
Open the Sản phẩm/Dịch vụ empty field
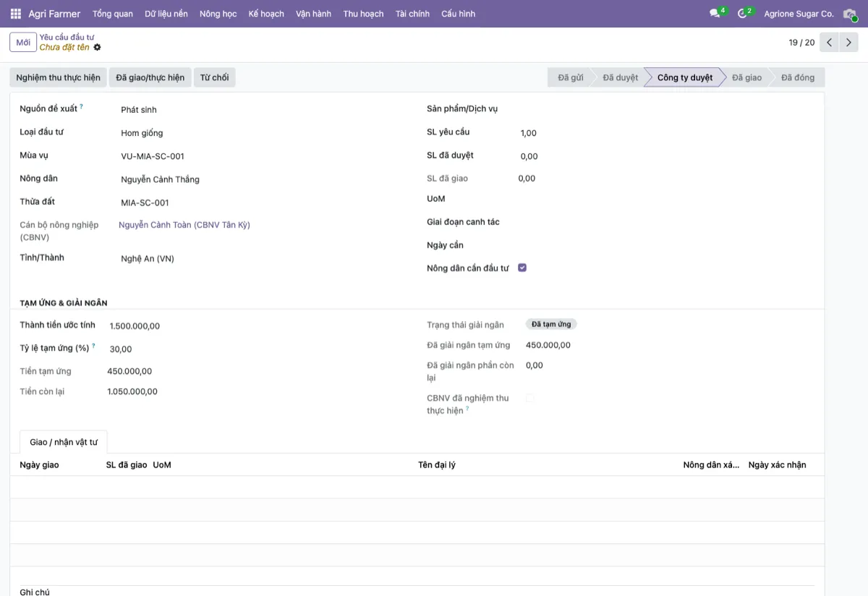(665, 109)
